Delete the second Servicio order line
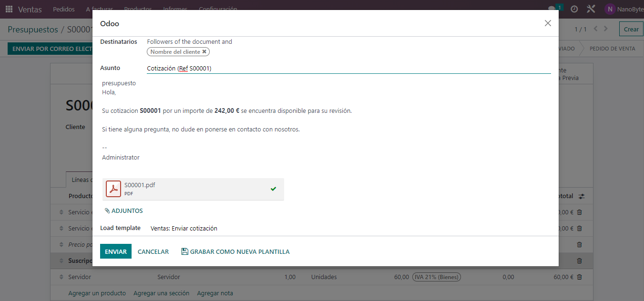644x301 pixels. [579, 229]
